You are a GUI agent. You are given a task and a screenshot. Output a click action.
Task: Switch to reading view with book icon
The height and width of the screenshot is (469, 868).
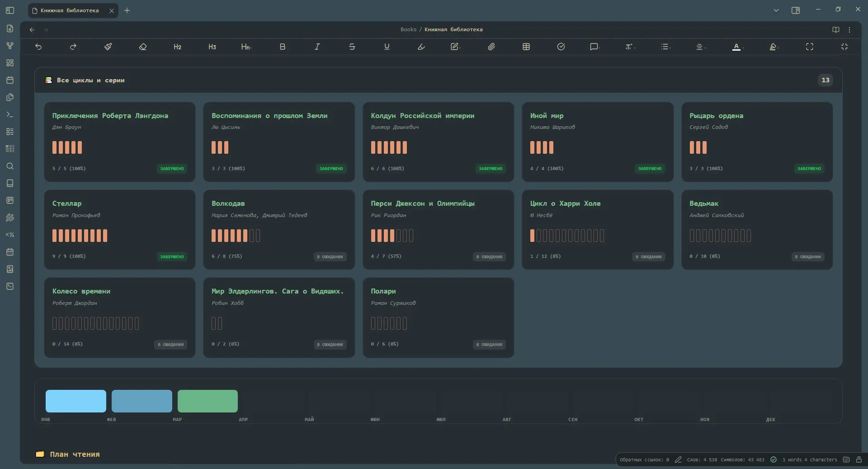click(x=835, y=29)
